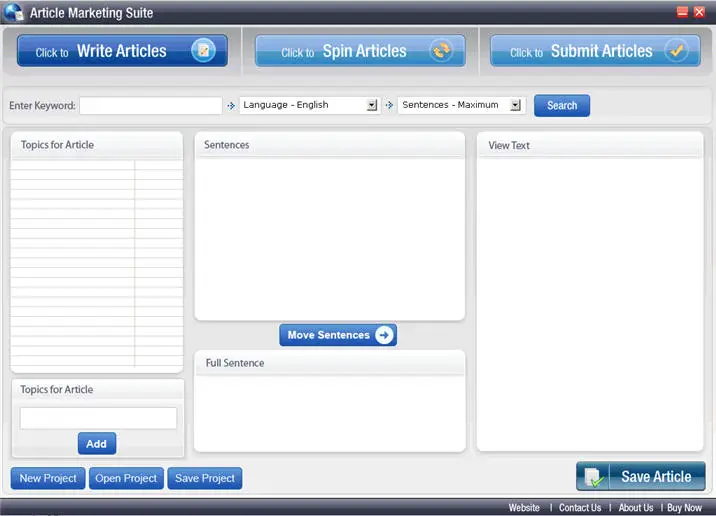
Task: Click inside the Sentences list area
Action: pyautogui.click(x=330, y=237)
